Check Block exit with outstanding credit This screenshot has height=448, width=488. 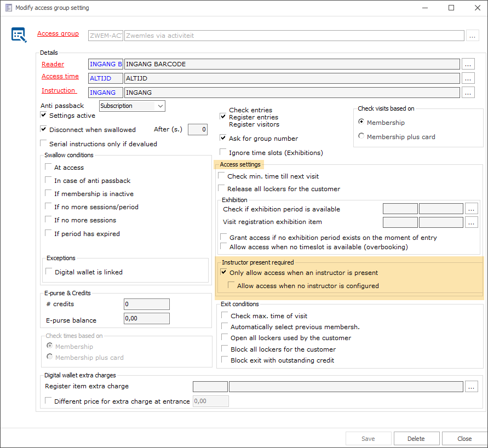[225, 360]
